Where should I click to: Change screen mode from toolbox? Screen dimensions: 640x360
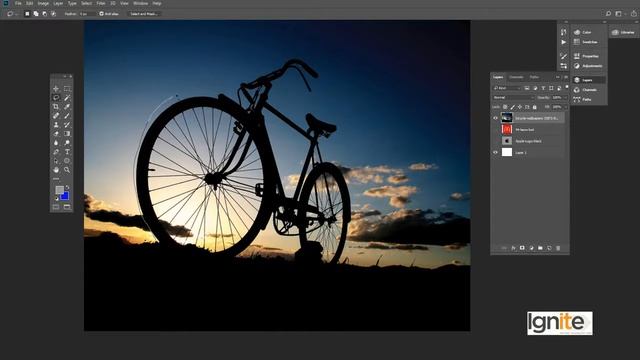[67, 207]
